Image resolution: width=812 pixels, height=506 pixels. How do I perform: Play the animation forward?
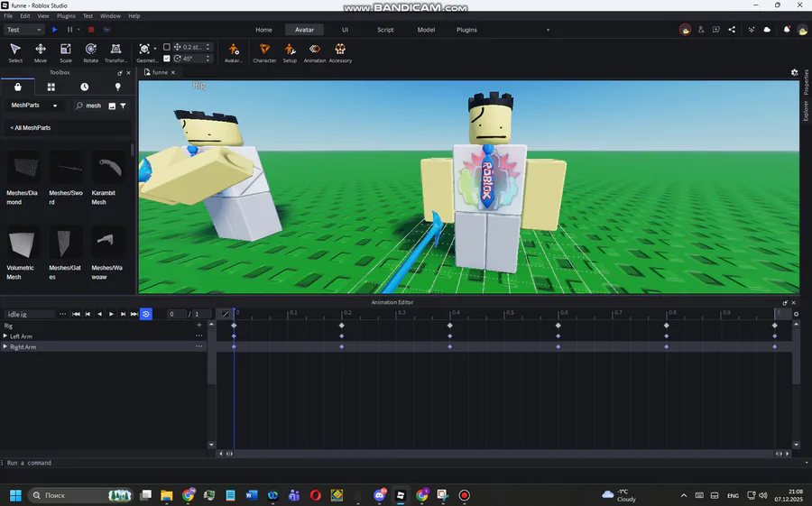pyautogui.click(x=111, y=314)
